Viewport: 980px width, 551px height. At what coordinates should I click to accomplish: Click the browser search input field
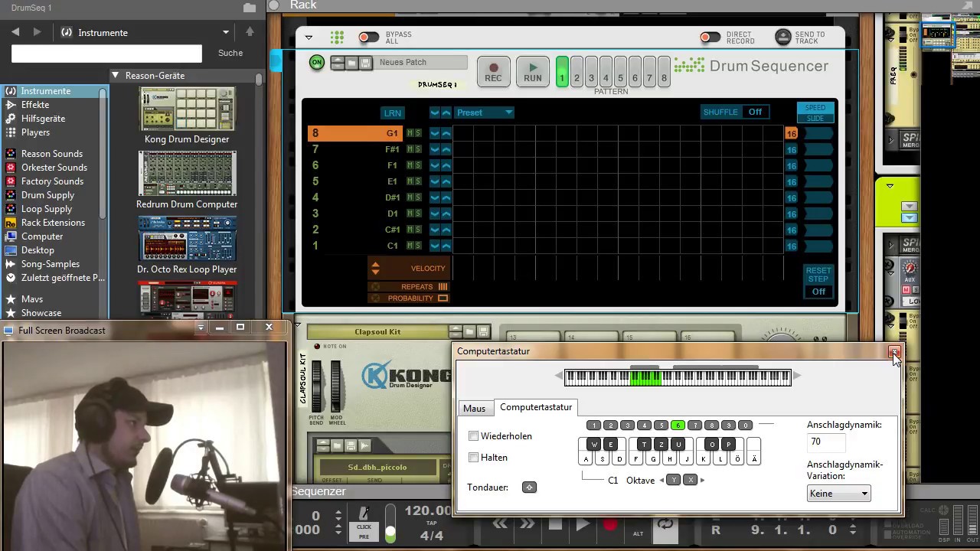[106, 53]
